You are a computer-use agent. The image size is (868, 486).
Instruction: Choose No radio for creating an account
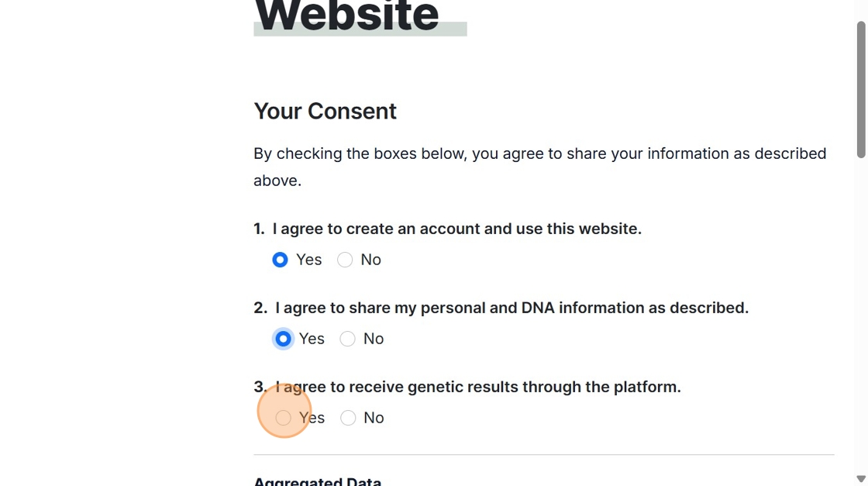coord(345,260)
